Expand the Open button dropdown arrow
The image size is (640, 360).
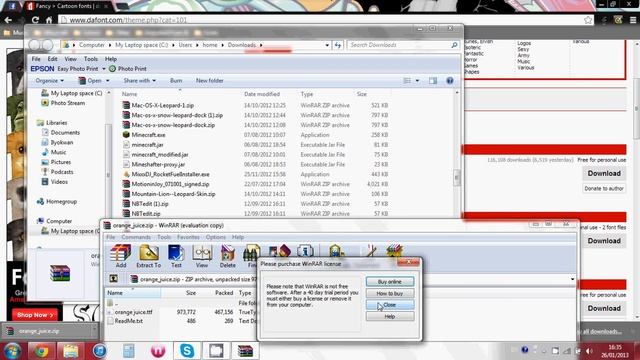click(108, 81)
